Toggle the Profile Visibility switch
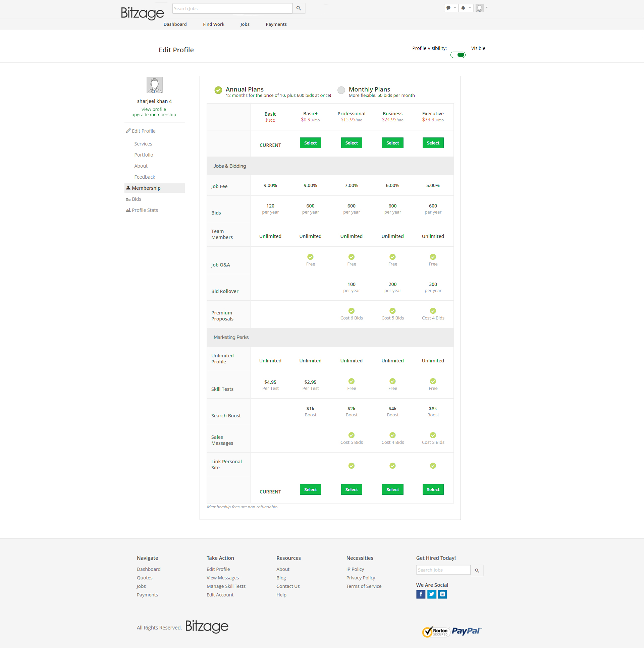 pos(458,55)
